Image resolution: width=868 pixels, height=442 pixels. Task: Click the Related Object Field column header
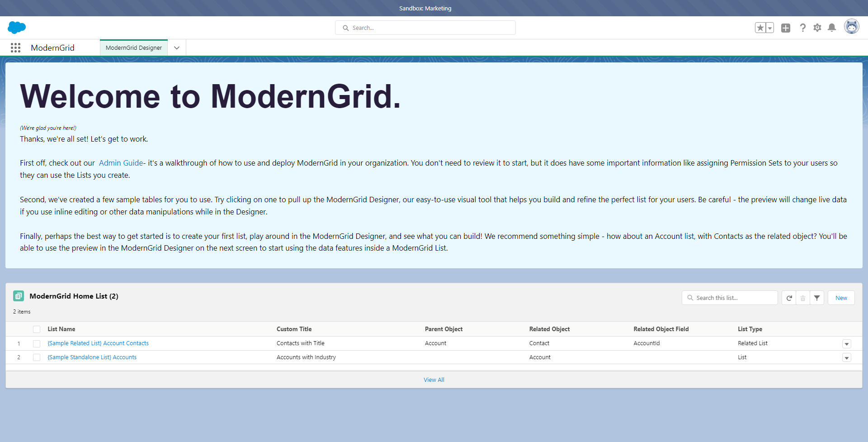click(x=661, y=329)
